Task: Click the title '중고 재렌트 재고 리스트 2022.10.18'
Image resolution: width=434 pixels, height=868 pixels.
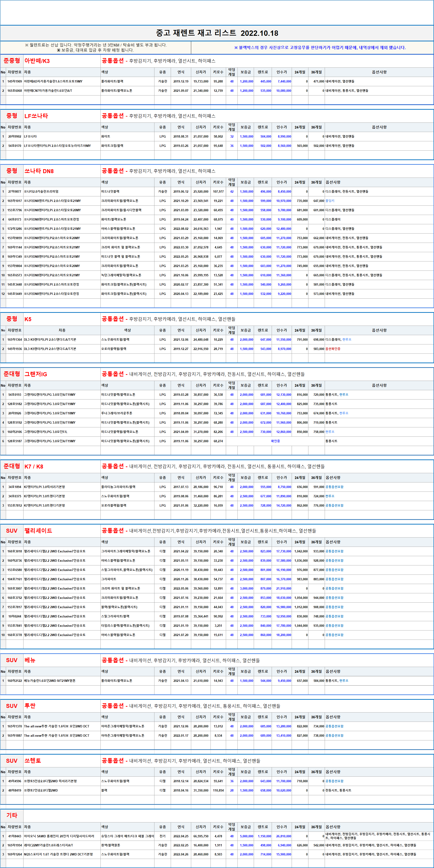Action: (x=217, y=33)
